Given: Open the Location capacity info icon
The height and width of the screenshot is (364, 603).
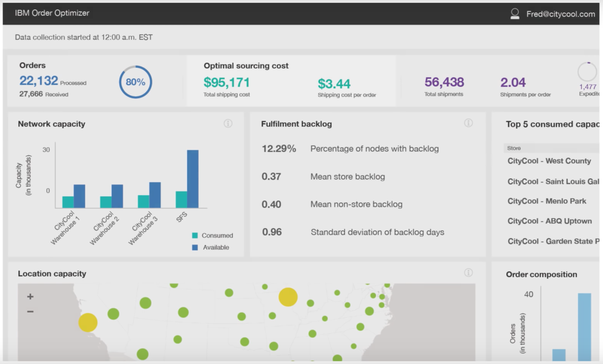Looking at the screenshot, I should (x=468, y=273).
